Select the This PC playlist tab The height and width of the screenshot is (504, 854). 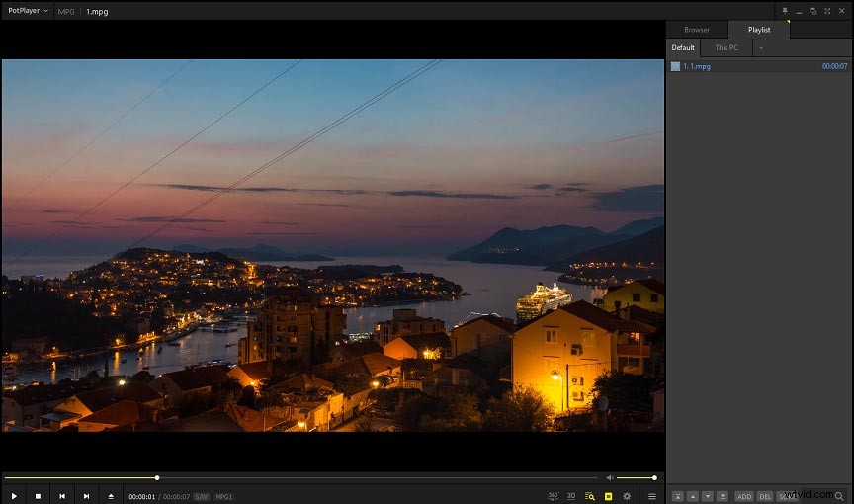tap(726, 47)
